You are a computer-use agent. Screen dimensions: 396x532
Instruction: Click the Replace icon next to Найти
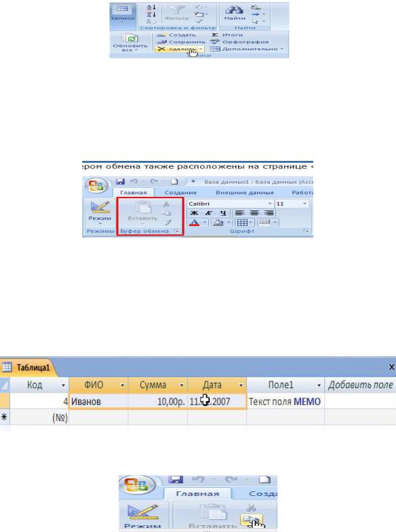pos(256,7)
